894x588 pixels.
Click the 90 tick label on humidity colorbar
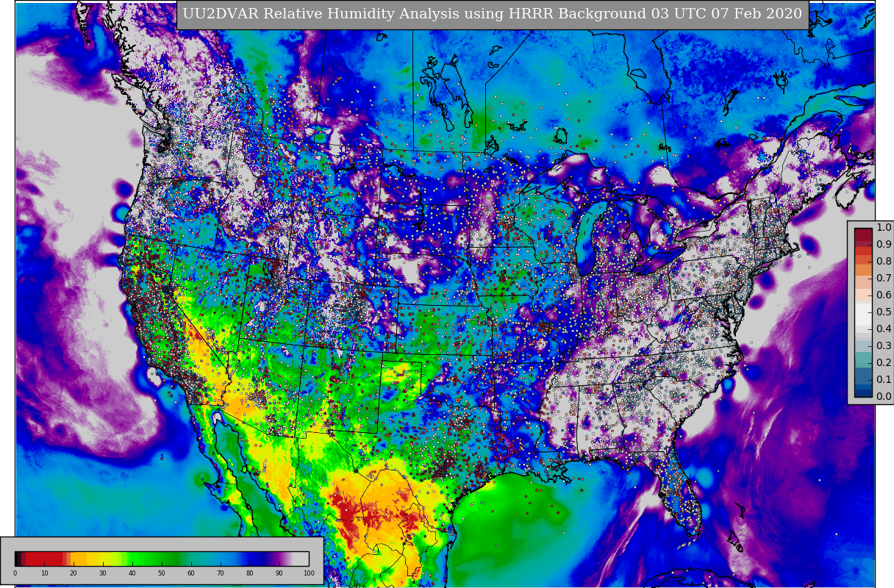279,573
